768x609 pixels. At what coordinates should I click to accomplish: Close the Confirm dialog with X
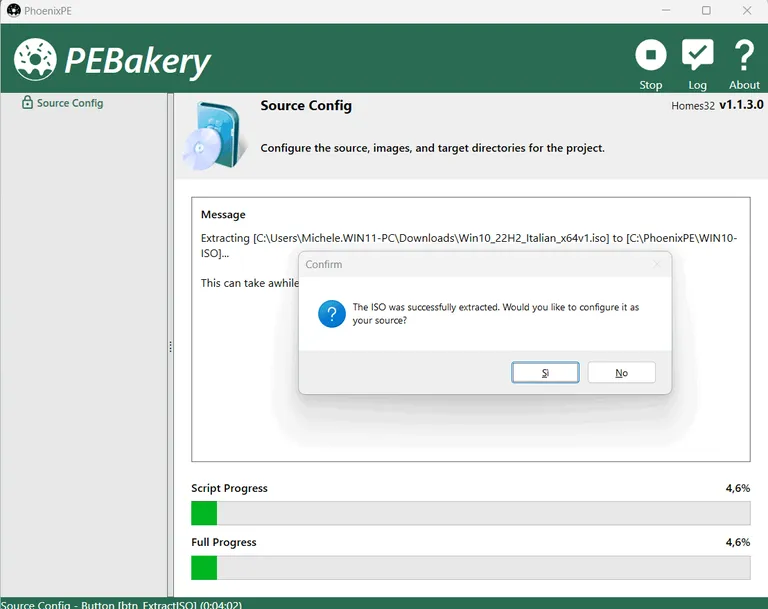tap(657, 265)
